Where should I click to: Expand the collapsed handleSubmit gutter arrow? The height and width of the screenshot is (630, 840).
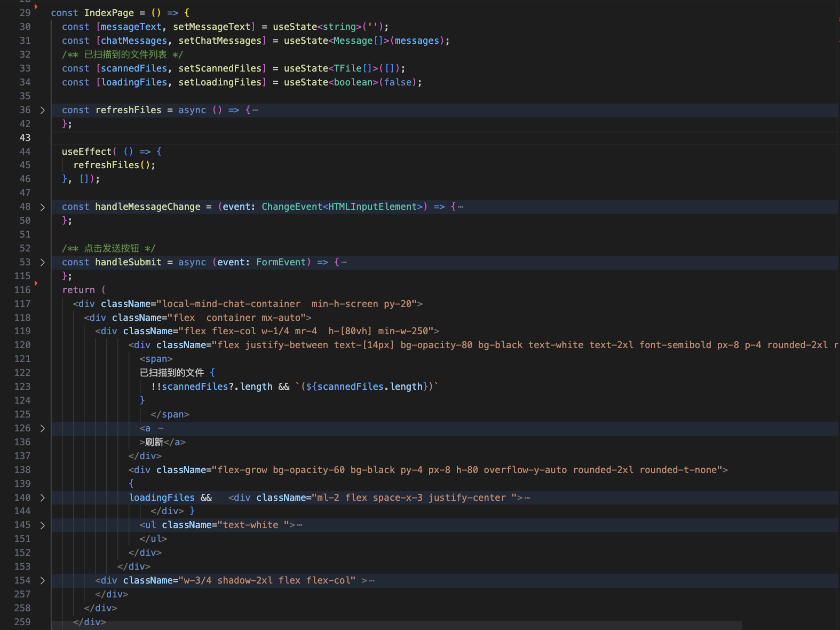tap(42, 262)
